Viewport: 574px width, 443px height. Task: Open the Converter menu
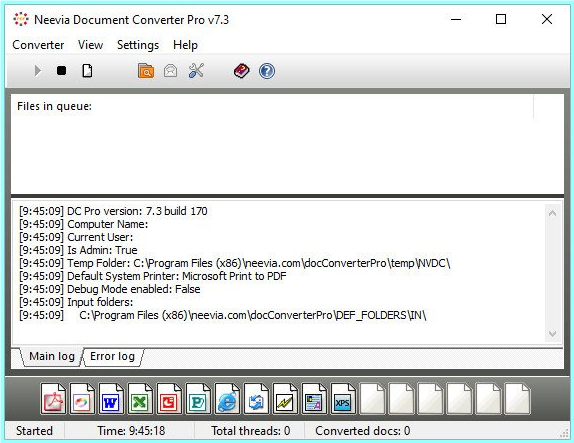[x=38, y=45]
